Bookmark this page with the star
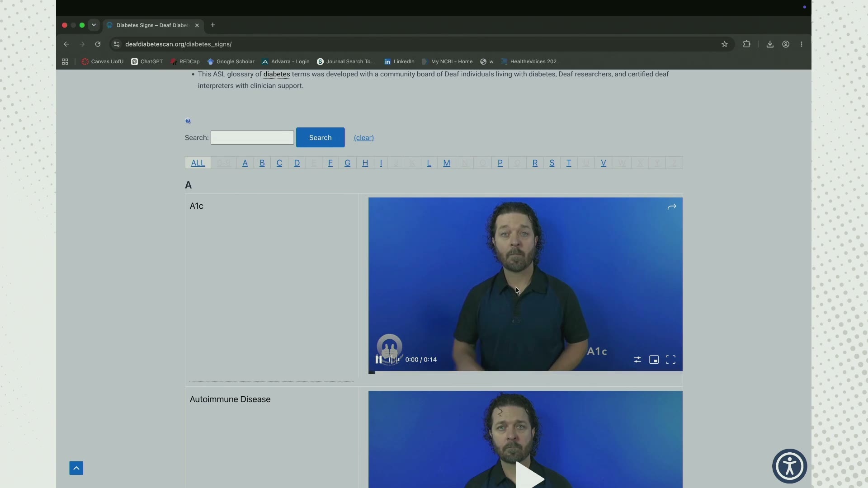This screenshot has height=488, width=868. point(725,44)
